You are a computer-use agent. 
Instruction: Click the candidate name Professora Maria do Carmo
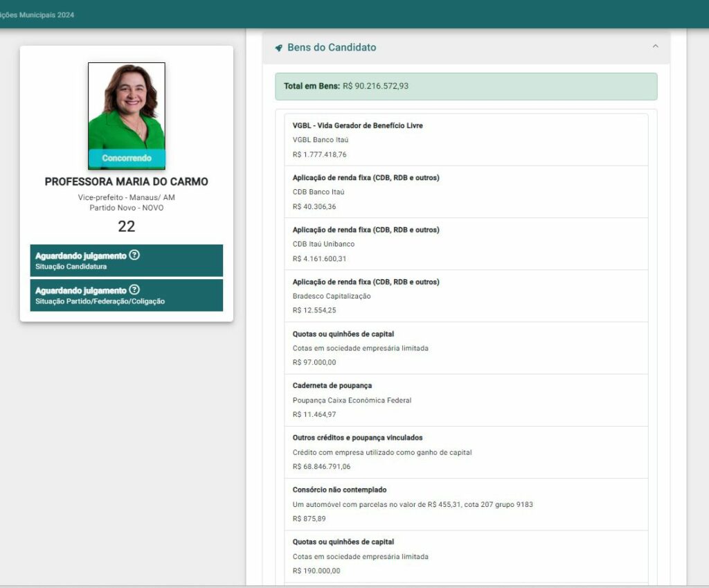click(126, 181)
